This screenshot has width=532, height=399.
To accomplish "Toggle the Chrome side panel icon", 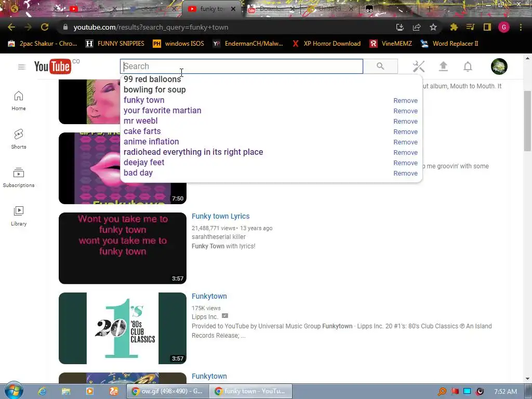I will point(487,27).
